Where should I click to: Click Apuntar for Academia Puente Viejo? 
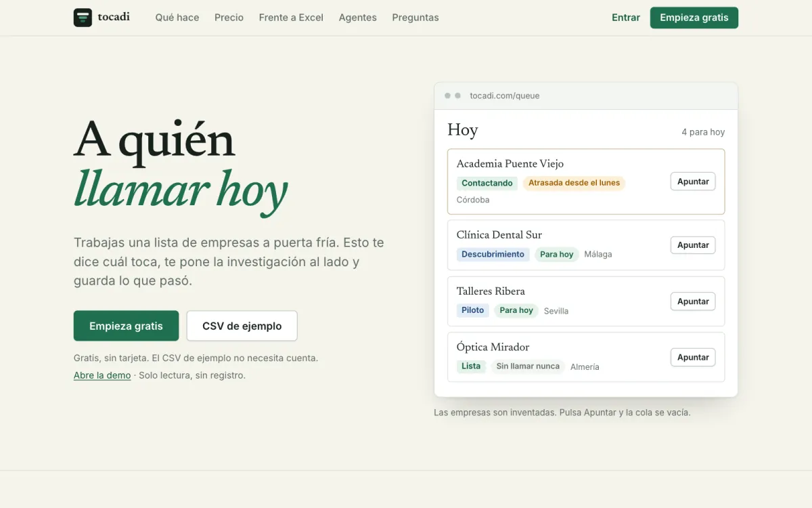pos(693,182)
